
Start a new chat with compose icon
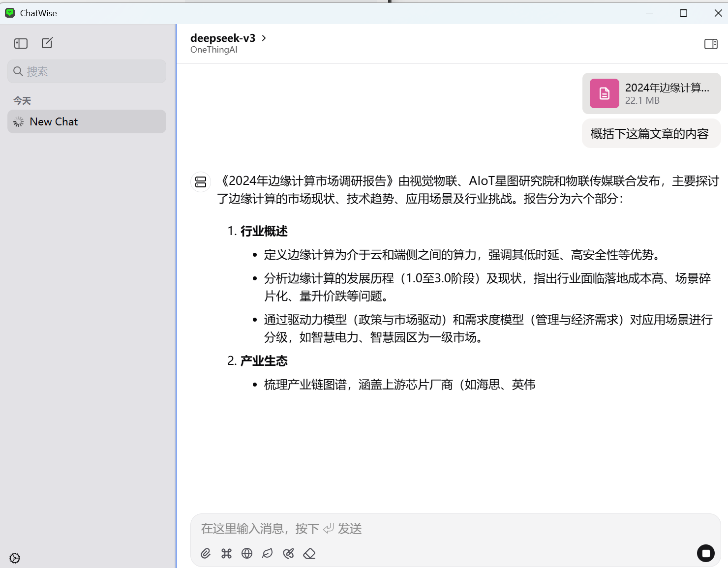[47, 43]
